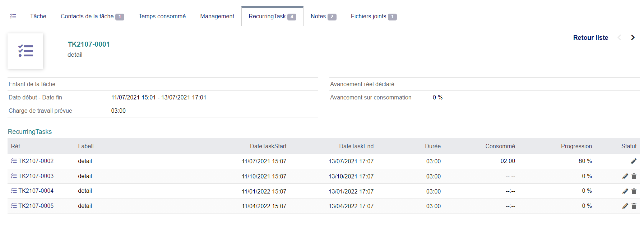
Task: Click the task list icon before Tâche tab
Action: point(13,16)
